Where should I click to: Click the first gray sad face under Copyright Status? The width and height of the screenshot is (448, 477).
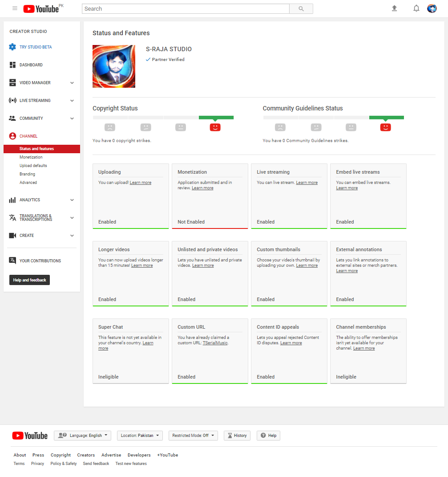[x=110, y=127]
